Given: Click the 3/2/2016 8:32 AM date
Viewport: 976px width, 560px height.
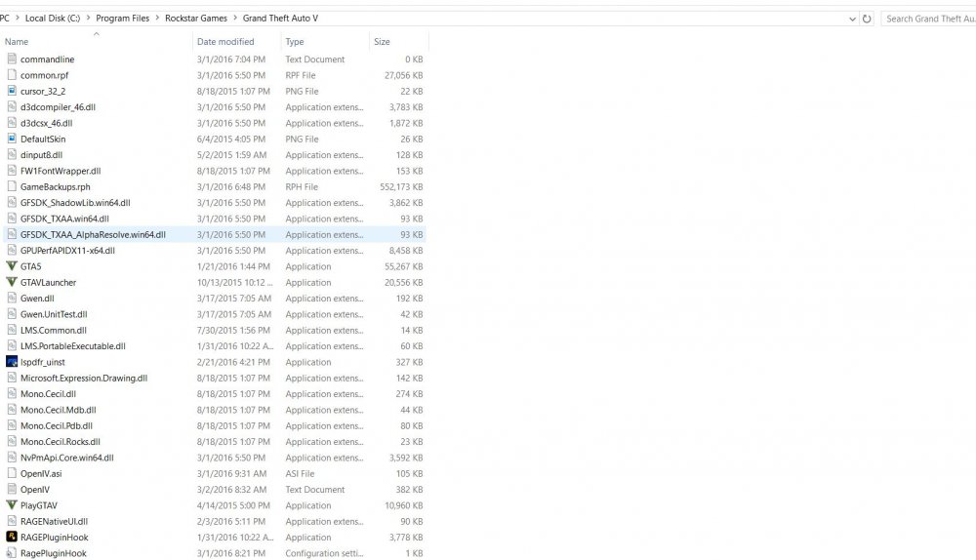Looking at the screenshot, I should click(x=231, y=490).
